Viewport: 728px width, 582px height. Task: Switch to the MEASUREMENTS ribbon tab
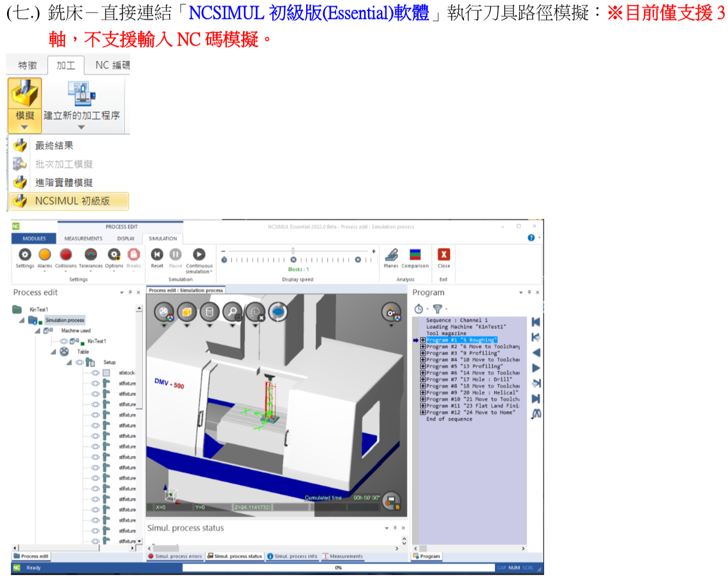(83, 239)
